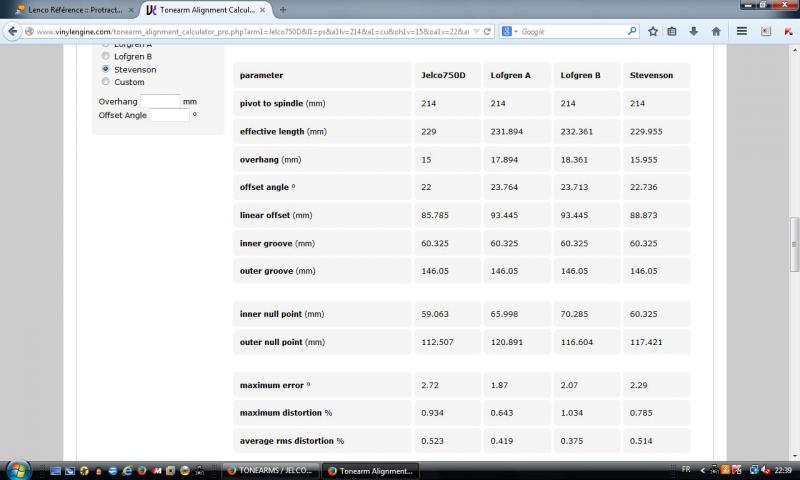Image resolution: width=800 pixels, height=480 pixels.
Task: Click the Lofgren B inner null point 70.285
Action: 574,314
